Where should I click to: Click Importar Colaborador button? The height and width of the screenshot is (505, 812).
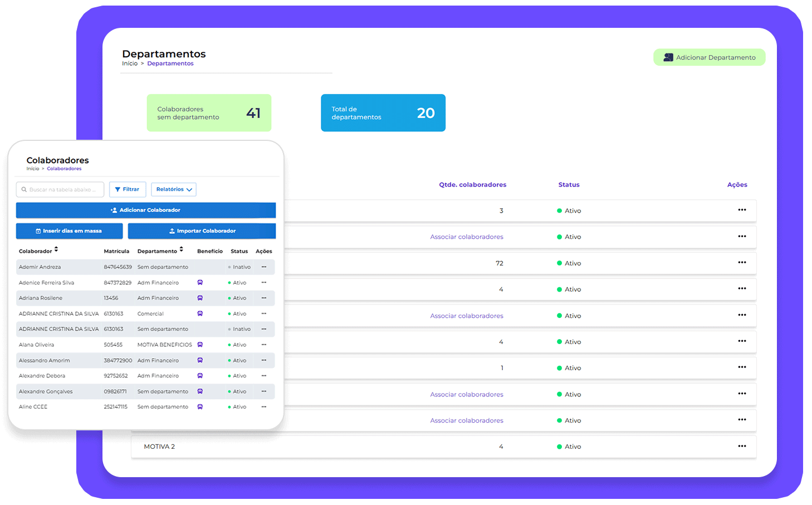pos(202,231)
